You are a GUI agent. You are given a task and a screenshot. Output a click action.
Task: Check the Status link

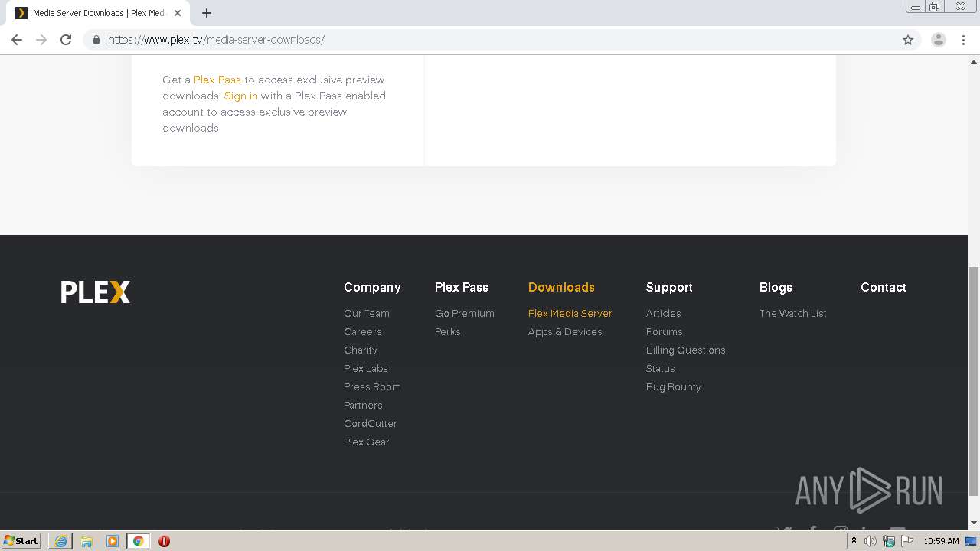click(661, 368)
